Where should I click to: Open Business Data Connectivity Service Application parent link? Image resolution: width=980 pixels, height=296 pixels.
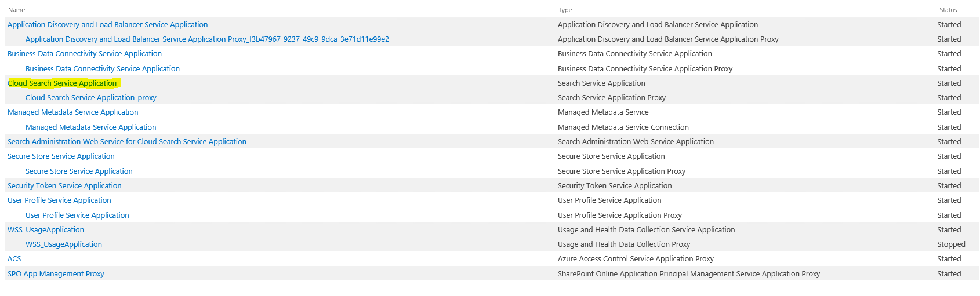(85, 53)
